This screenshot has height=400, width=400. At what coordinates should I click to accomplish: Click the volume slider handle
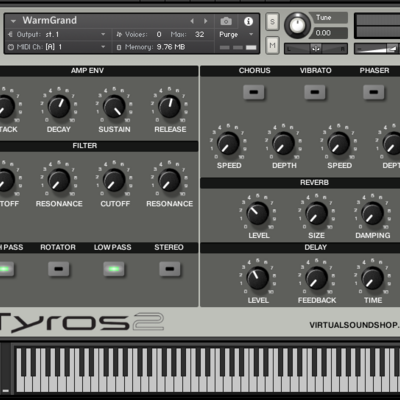(x=392, y=49)
